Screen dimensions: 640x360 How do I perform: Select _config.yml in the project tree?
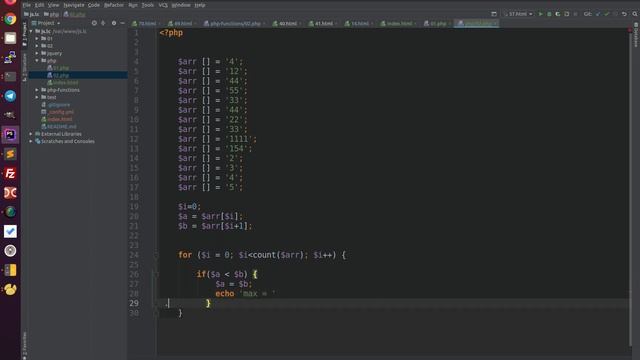pyautogui.click(x=60, y=112)
